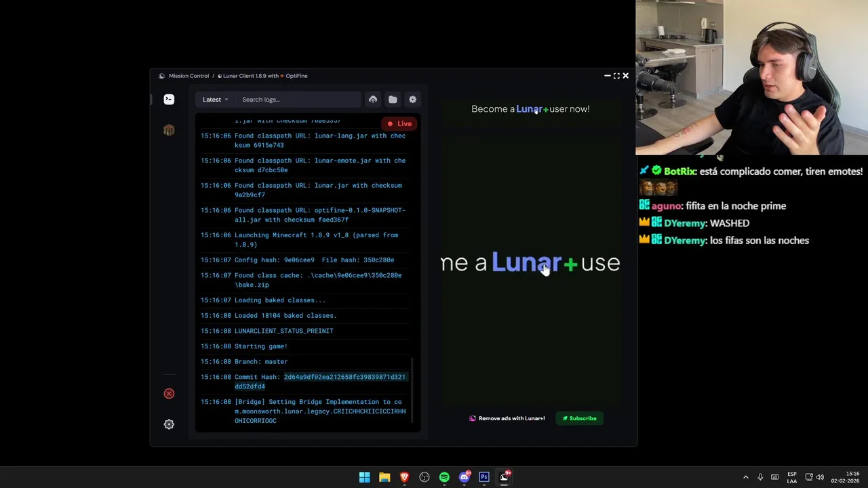
Task: Open OBS Studio from taskbar
Action: pos(425,477)
